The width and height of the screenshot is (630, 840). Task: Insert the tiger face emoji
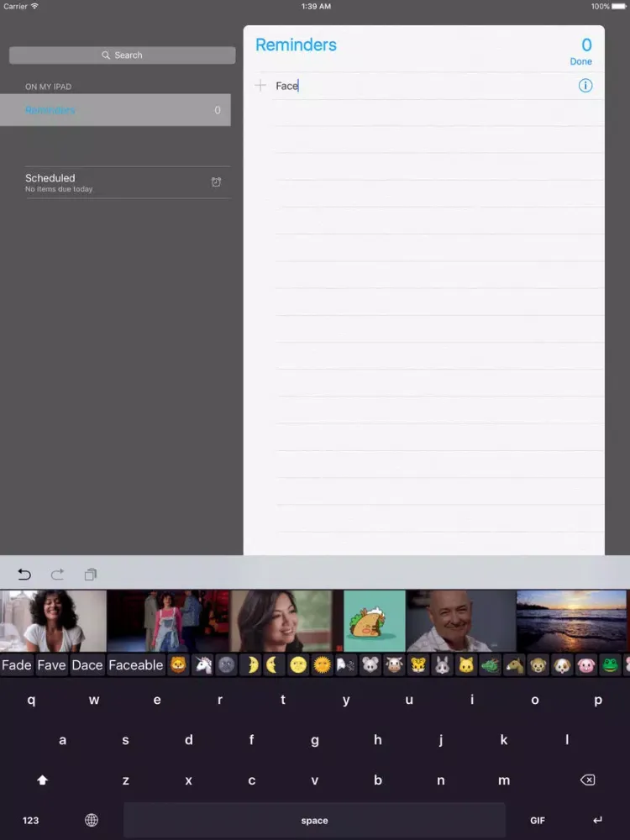417,664
